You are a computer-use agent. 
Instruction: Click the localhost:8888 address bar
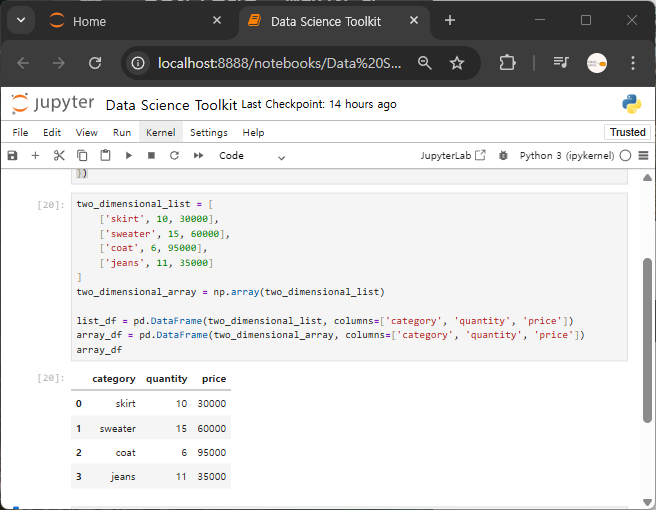pos(279,63)
